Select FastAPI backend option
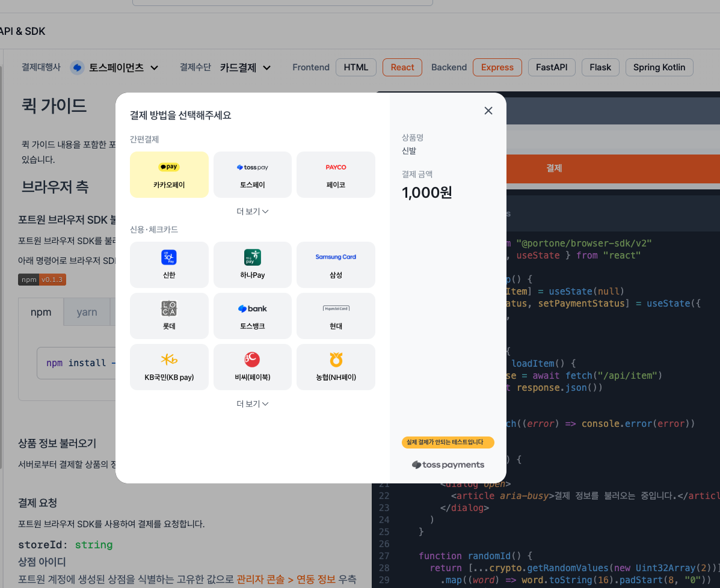 point(552,67)
